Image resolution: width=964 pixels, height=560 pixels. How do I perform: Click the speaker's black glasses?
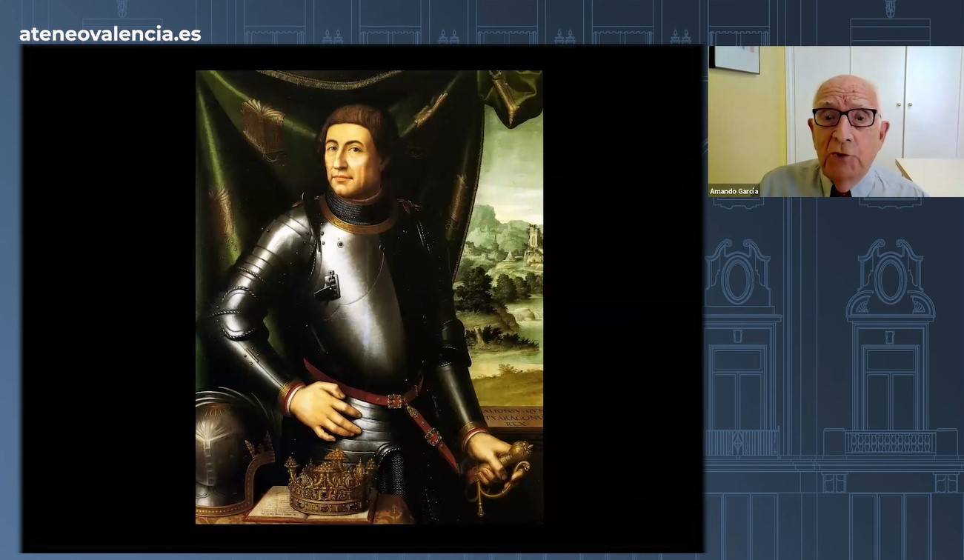click(844, 116)
